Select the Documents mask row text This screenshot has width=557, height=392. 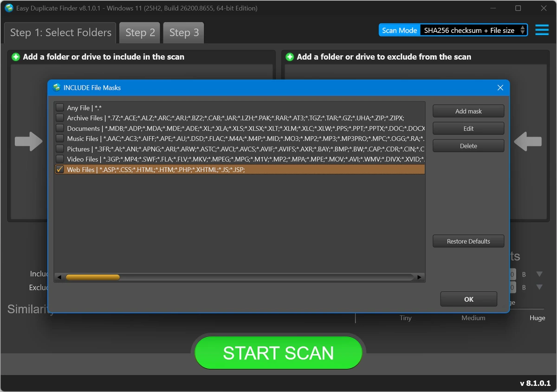coord(246,128)
